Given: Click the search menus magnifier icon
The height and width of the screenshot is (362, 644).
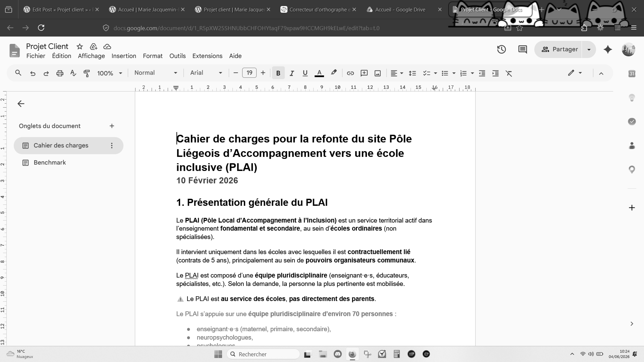Looking at the screenshot, I should (18, 73).
